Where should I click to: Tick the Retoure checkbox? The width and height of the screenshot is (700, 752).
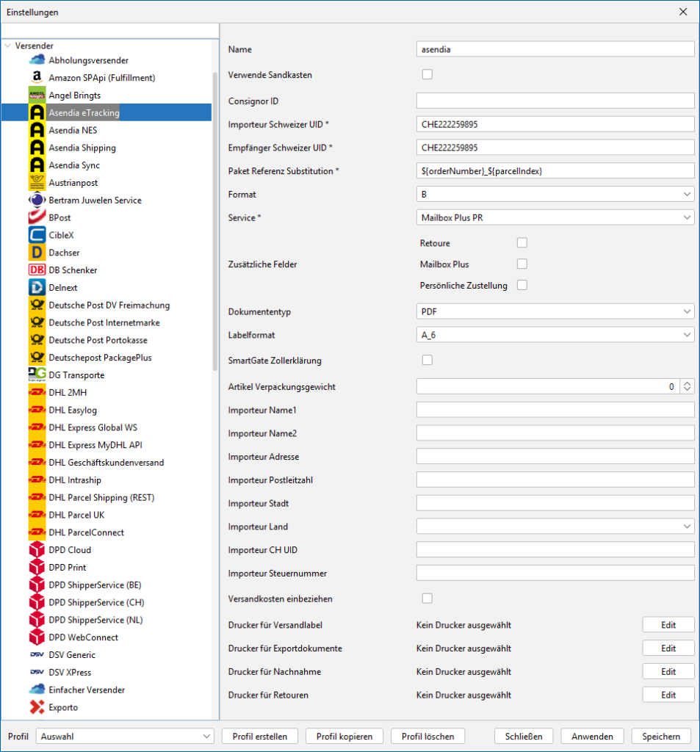[522, 243]
